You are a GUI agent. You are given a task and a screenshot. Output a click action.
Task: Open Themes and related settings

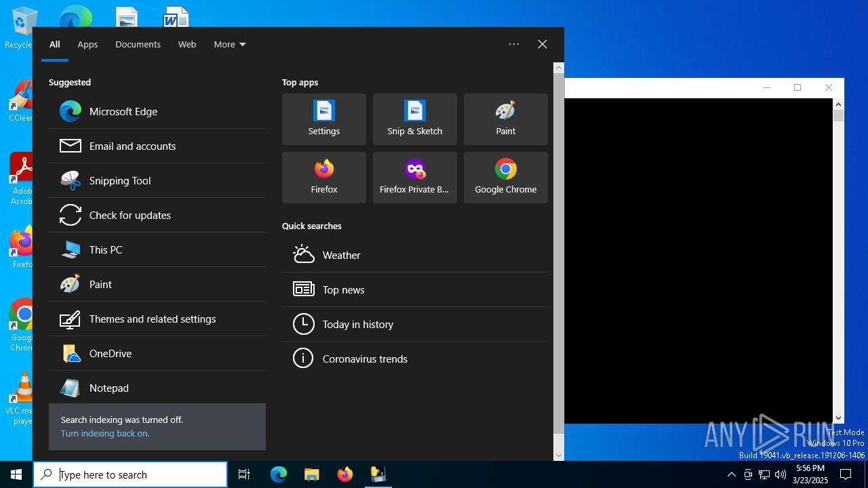[157, 319]
